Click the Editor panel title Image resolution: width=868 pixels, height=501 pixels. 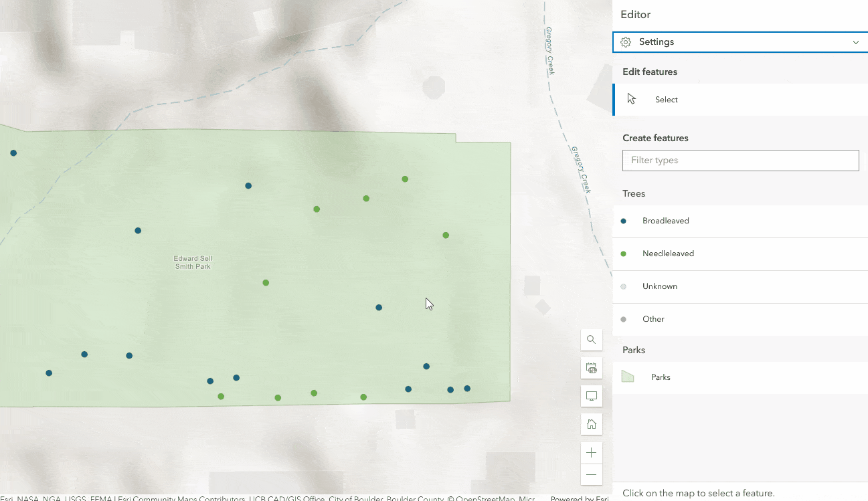pyautogui.click(x=635, y=14)
